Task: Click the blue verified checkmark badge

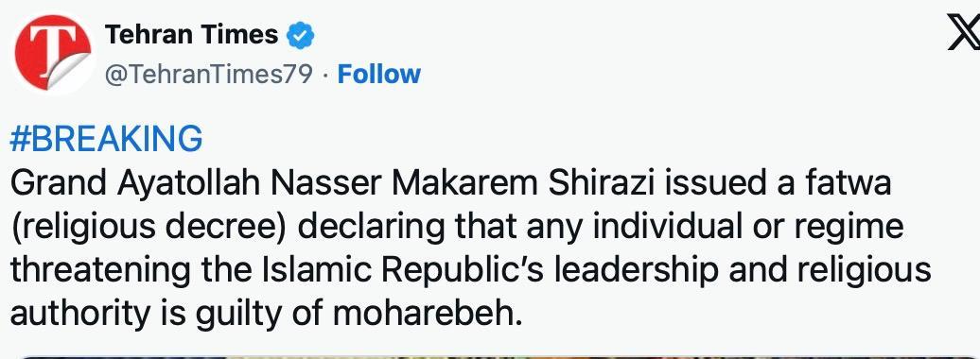Action: [x=300, y=35]
